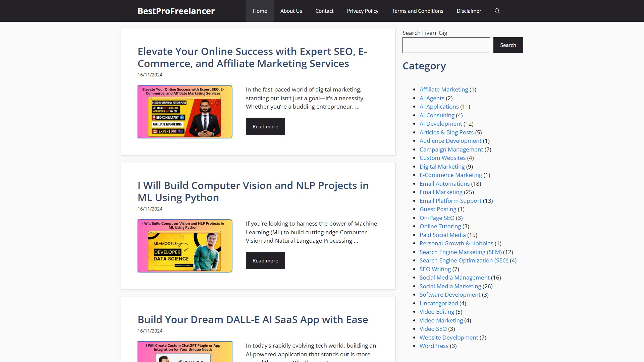Image resolution: width=644 pixels, height=362 pixels.
Task: Select the Video SEO category
Action: pos(433,329)
